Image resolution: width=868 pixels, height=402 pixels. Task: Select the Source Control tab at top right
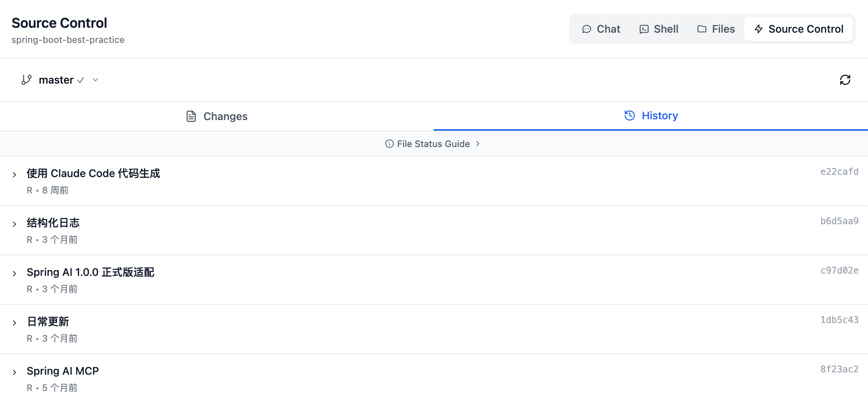(x=798, y=29)
